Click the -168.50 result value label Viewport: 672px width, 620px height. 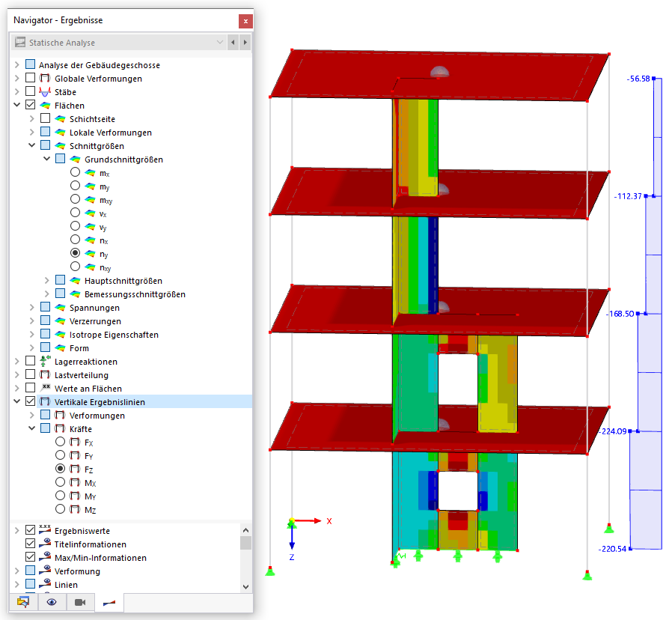tap(620, 314)
